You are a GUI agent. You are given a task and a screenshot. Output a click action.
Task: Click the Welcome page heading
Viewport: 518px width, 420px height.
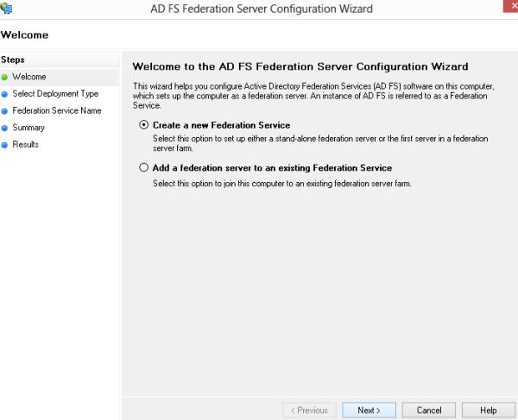24,35
